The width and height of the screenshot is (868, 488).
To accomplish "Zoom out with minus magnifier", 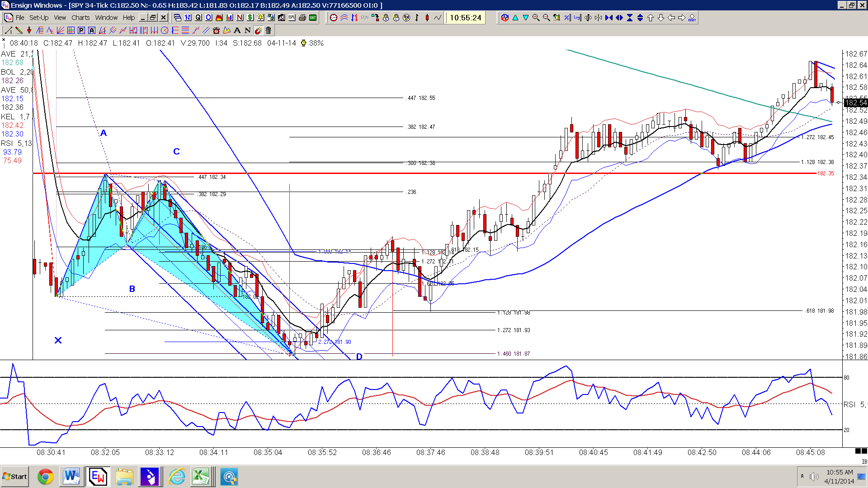I will click(x=547, y=18).
